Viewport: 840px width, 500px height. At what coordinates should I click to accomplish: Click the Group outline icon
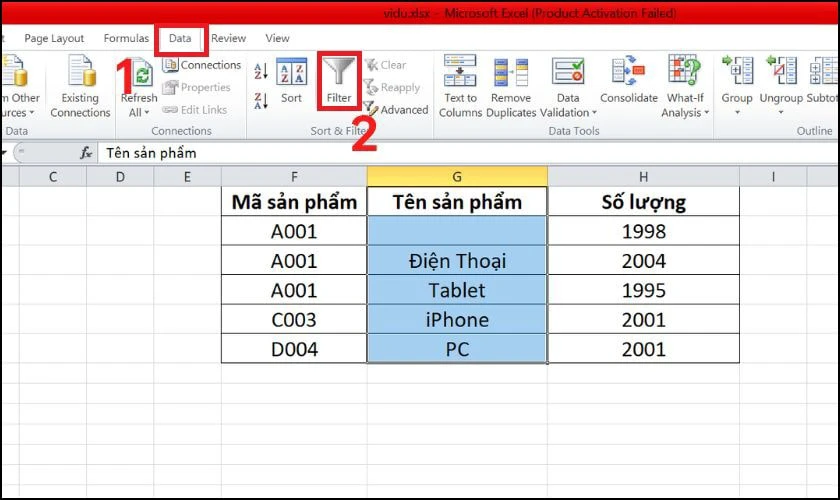click(x=737, y=70)
